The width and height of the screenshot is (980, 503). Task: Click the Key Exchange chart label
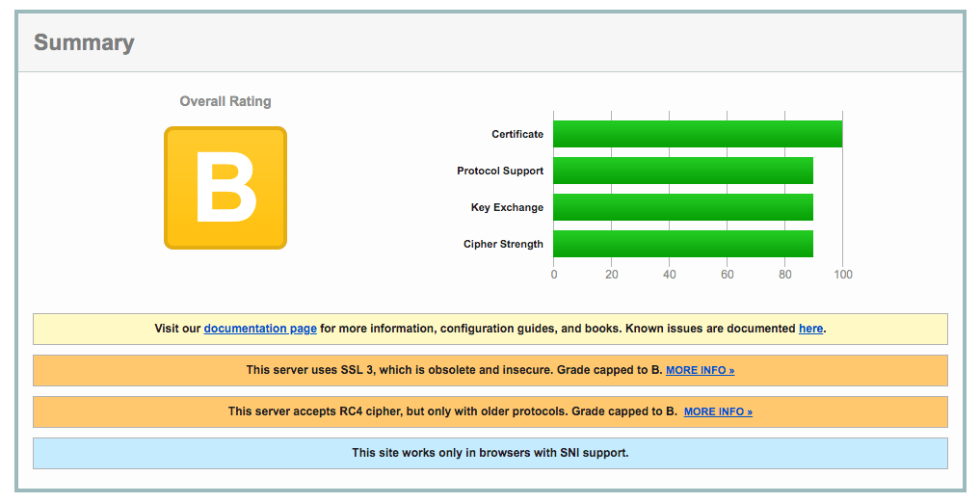pyautogui.click(x=507, y=207)
